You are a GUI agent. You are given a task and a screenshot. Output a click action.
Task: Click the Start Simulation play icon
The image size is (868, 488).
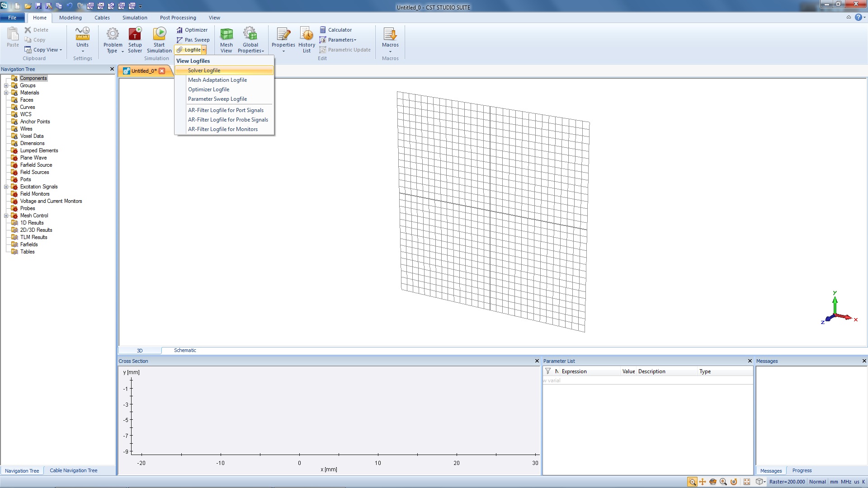point(159,33)
